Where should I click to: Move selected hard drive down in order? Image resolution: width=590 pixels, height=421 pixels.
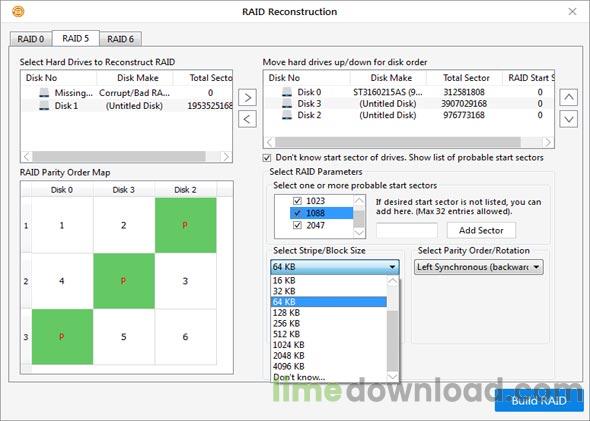[569, 119]
